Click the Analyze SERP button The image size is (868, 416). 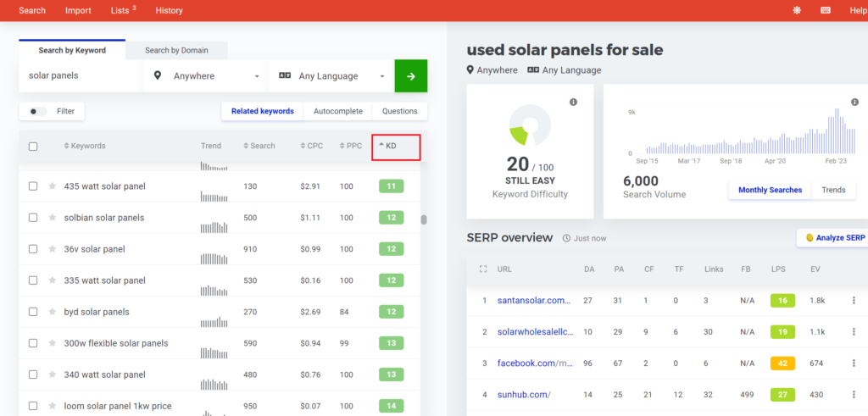click(x=832, y=237)
